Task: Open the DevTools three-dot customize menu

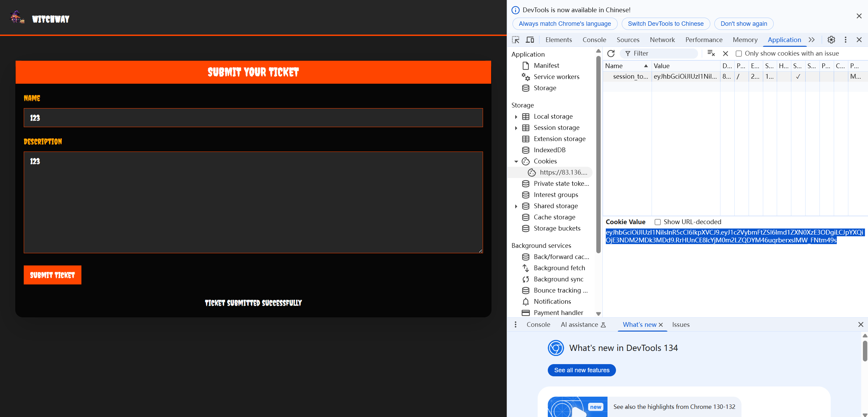Action: tap(846, 40)
